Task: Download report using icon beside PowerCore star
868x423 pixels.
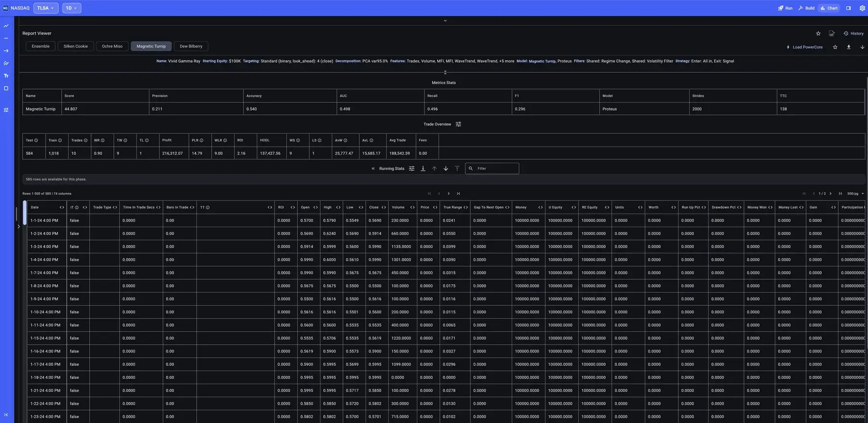Action: [x=849, y=47]
